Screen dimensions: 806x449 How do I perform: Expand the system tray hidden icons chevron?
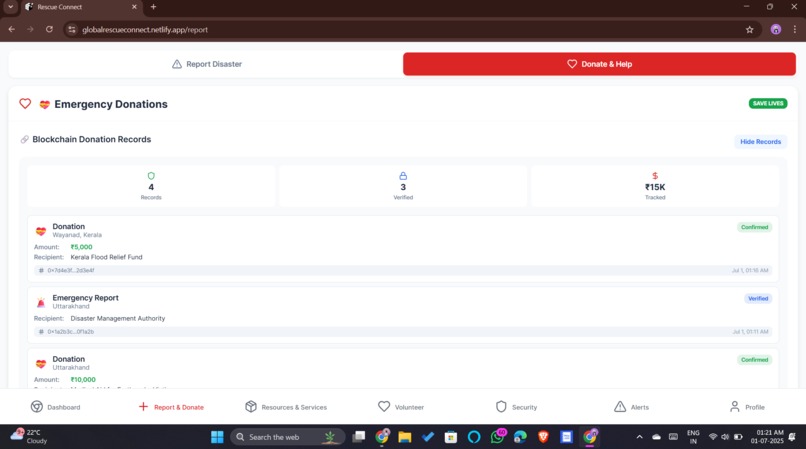[x=639, y=437]
